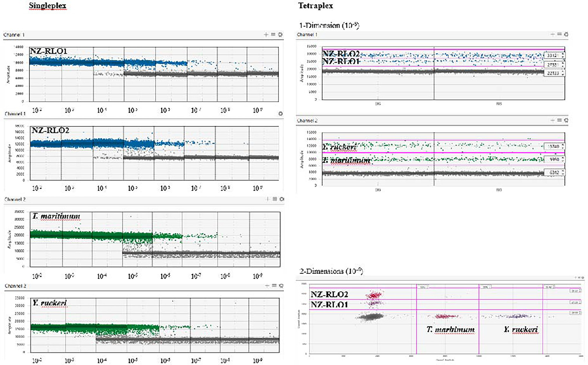Select the crosshair threshold tool on Channel 1 singleplex

coord(266,34)
